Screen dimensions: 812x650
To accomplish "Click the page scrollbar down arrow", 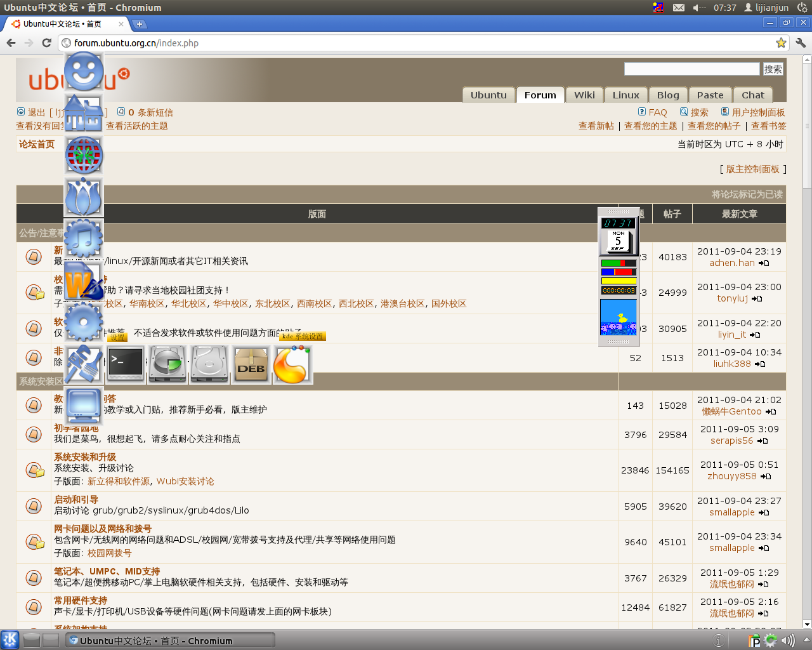I will pos(807,624).
